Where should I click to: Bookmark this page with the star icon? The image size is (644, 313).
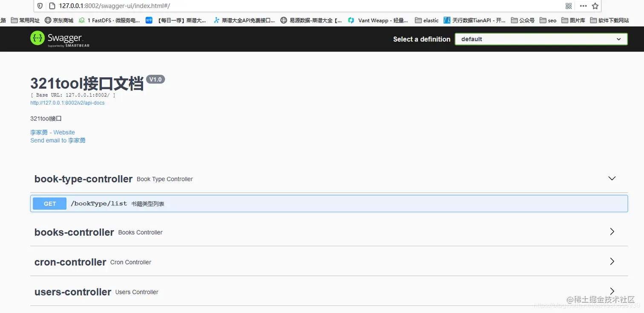pyautogui.click(x=595, y=6)
